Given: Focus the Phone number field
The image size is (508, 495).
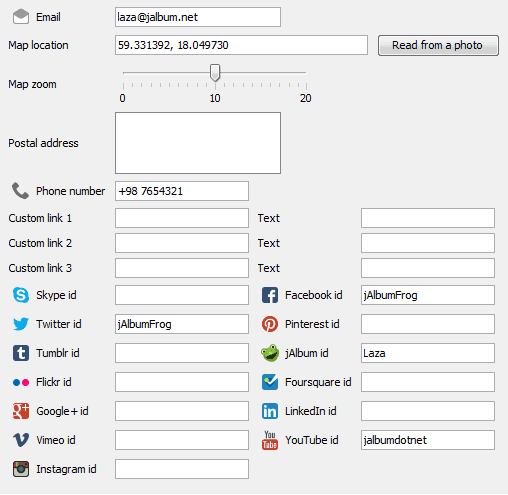Looking at the screenshot, I should coord(182,191).
